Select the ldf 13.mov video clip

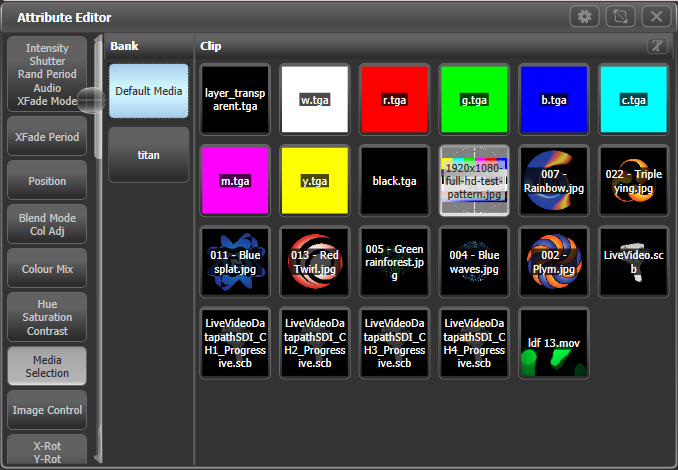553,343
